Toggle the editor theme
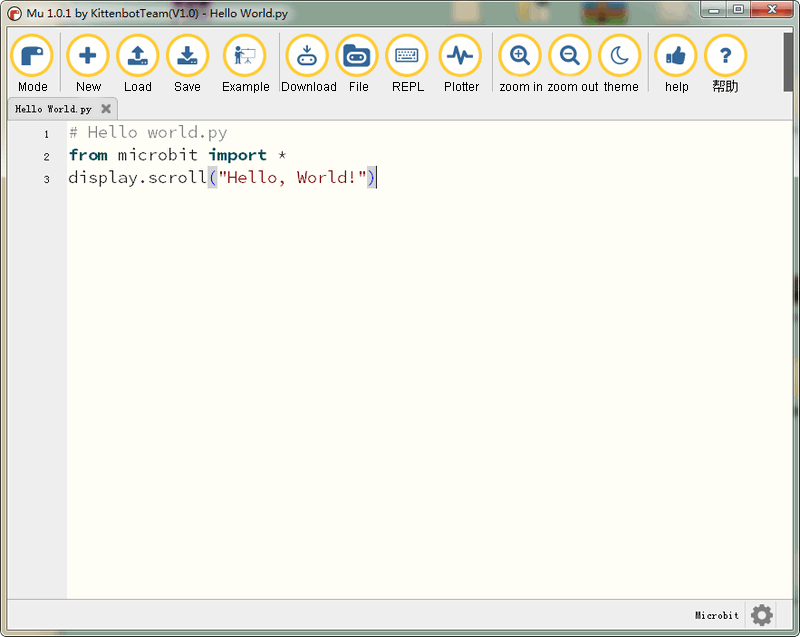This screenshot has width=800, height=637. click(x=620, y=57)
